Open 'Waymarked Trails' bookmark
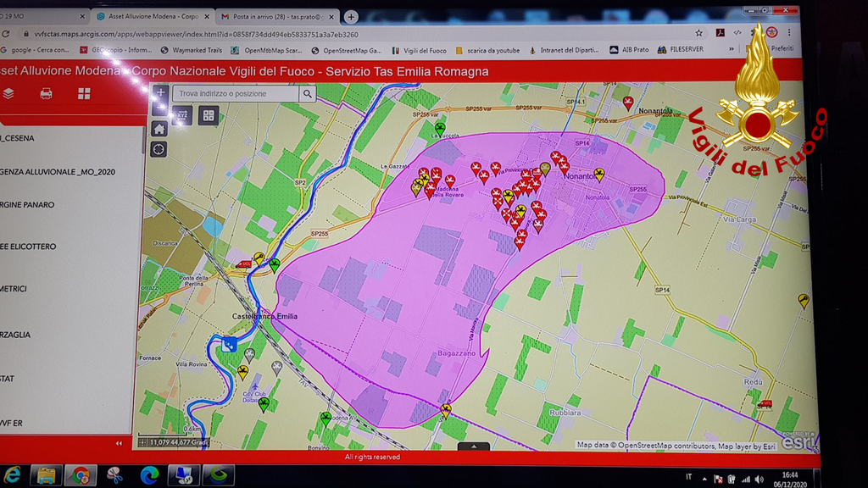The width and height of the screenshot is (868, 488). [x=191, y=50]
